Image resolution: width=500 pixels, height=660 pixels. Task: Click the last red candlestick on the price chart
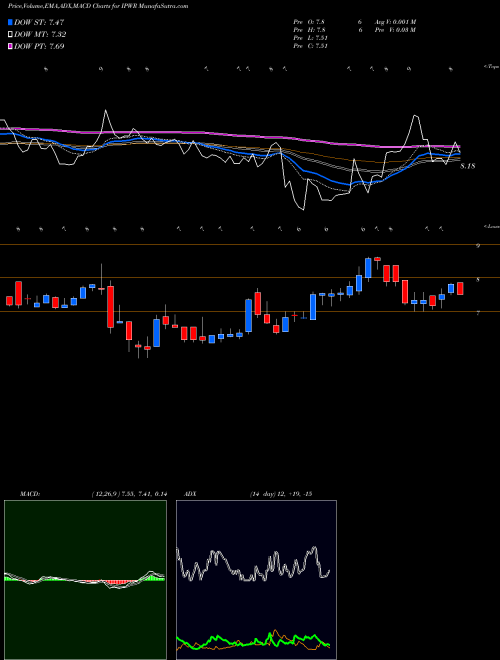(460, 288)
